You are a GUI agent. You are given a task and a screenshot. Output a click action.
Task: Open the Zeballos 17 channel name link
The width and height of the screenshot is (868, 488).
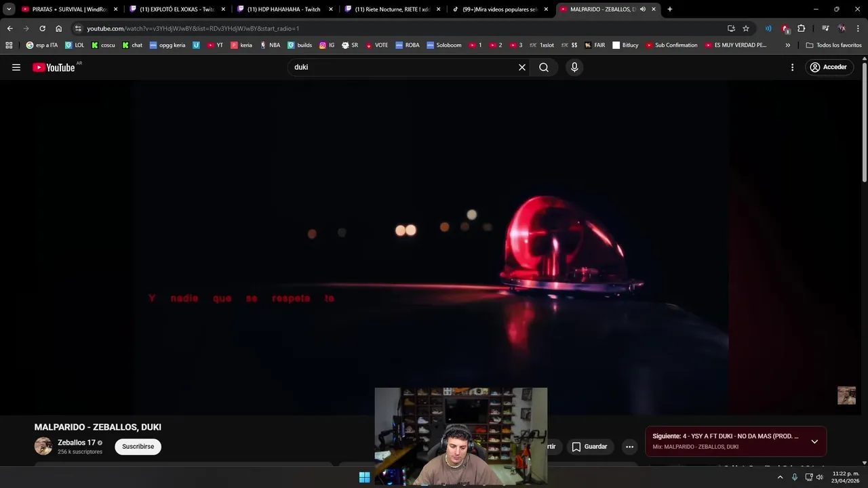point(77,443)
